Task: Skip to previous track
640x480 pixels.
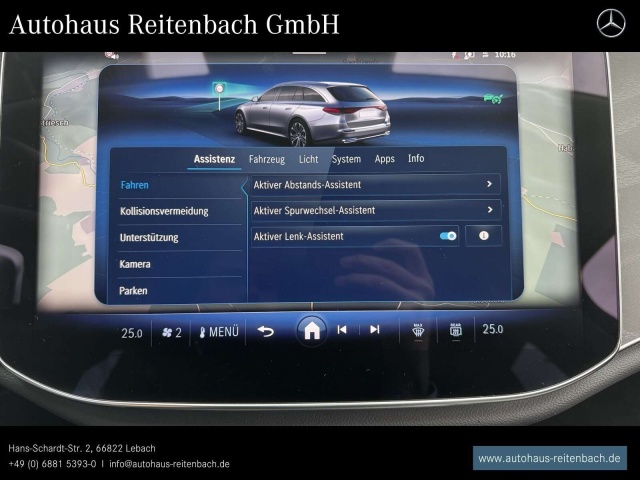Action: tap(342, 329)
